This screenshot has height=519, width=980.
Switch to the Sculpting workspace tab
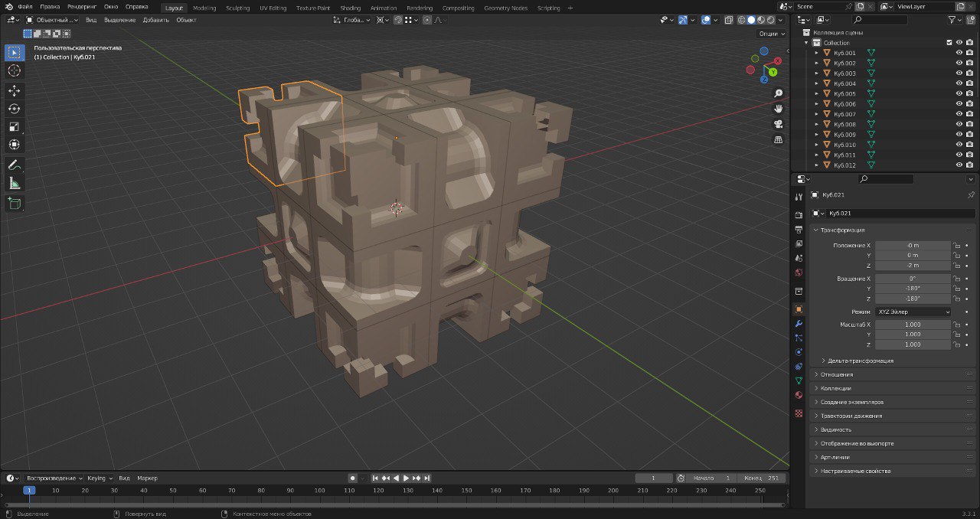(237, 8)
